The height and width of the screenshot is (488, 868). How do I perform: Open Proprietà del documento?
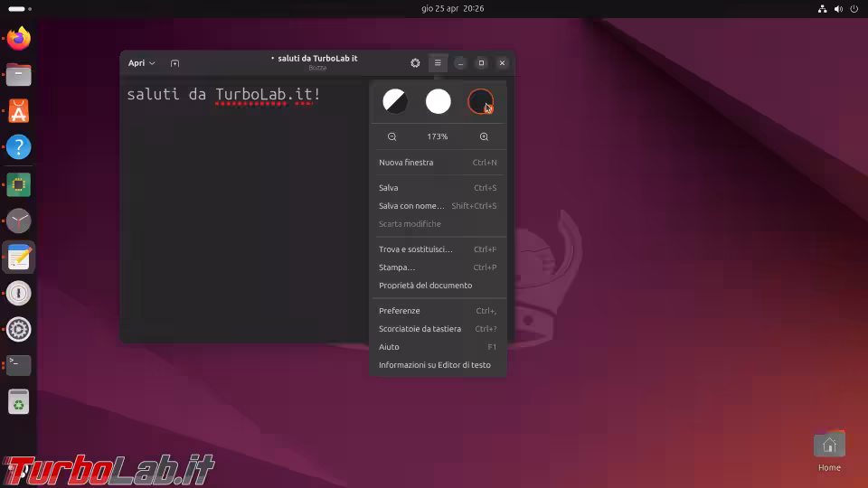(438, 286)
